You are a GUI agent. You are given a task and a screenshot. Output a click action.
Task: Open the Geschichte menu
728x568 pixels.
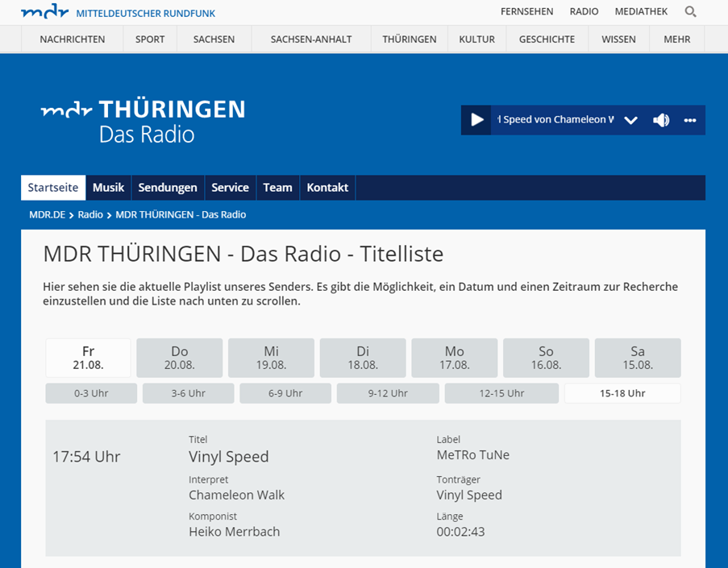coord(547,39)
